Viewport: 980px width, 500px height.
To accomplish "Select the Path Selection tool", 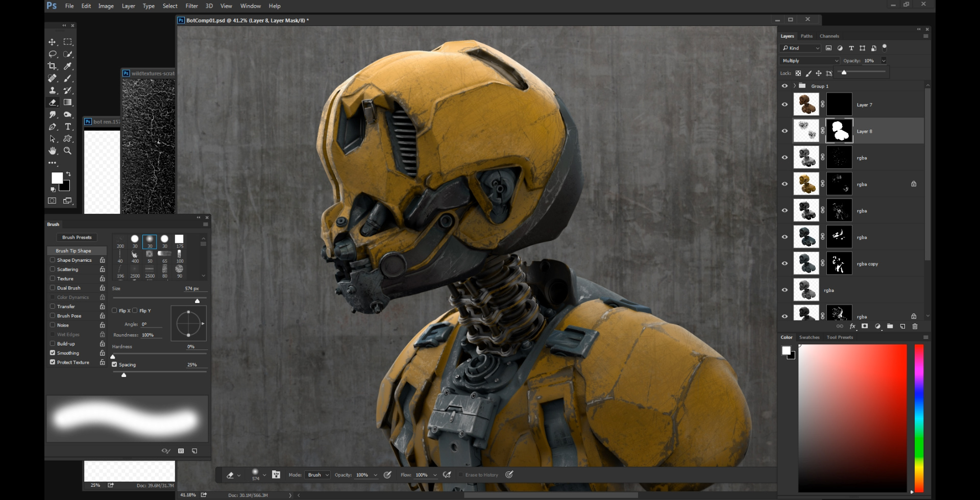I will point(52,139).
